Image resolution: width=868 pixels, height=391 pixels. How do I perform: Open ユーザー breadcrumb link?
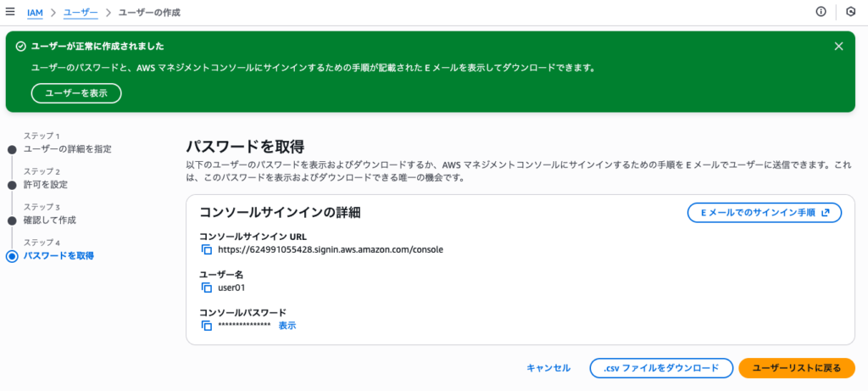pos(81,13)
